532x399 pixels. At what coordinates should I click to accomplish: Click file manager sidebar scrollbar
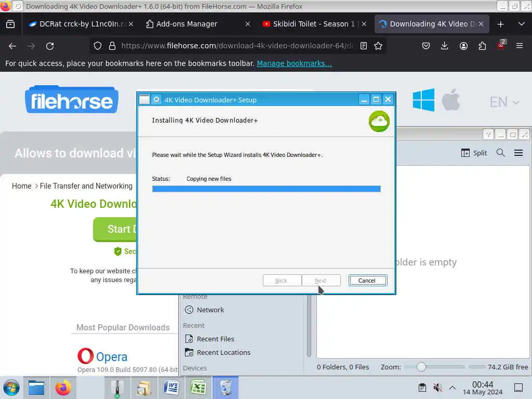pos(309,326)
